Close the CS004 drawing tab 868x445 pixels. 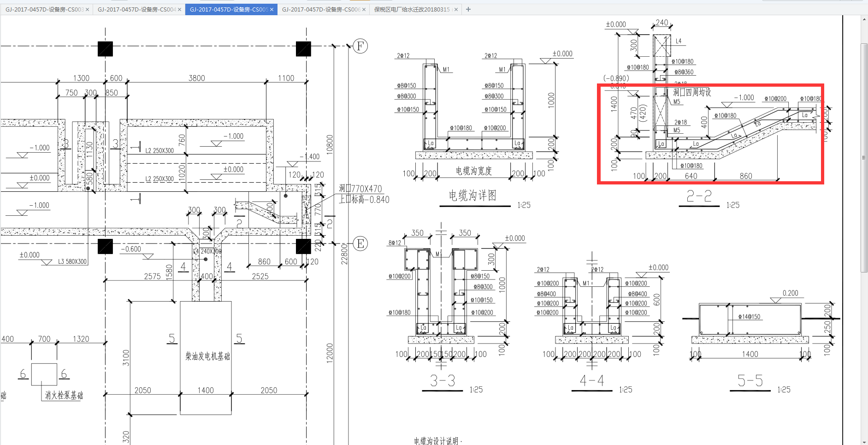(x=179, y=9)
